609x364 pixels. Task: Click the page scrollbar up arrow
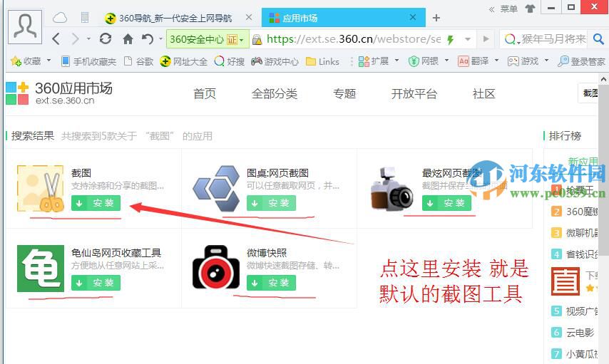603,80
